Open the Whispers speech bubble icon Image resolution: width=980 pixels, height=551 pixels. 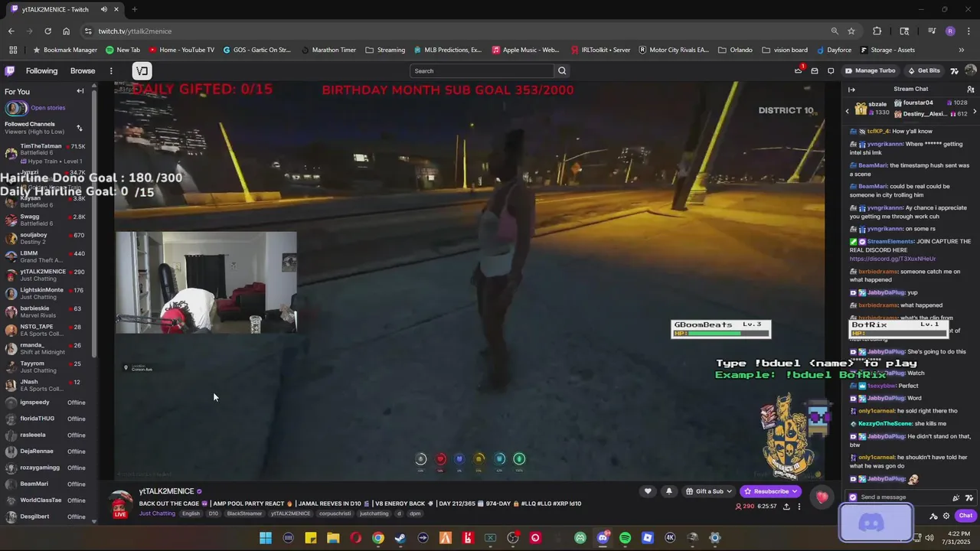pyautogui.click(x=831, y=71)
